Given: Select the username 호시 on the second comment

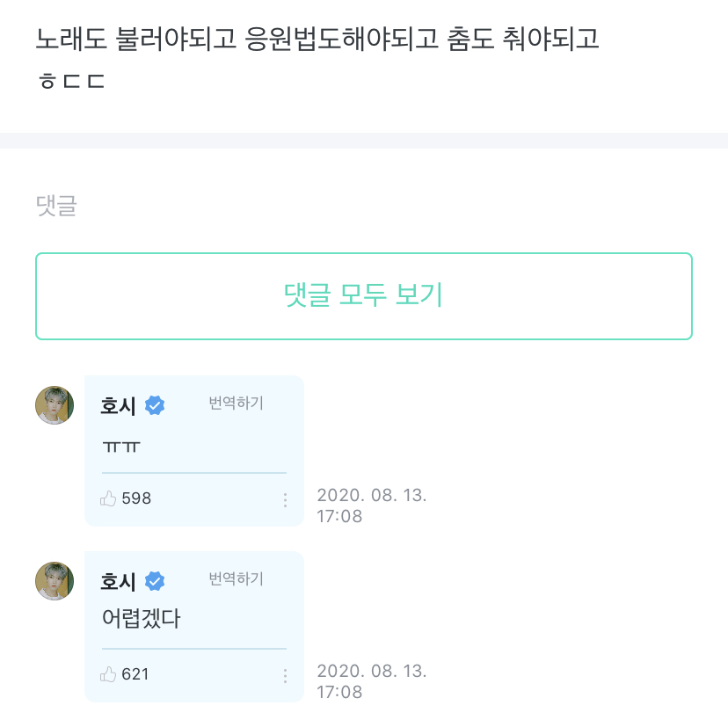Looking at the screenshot, I should coord(119,581).
